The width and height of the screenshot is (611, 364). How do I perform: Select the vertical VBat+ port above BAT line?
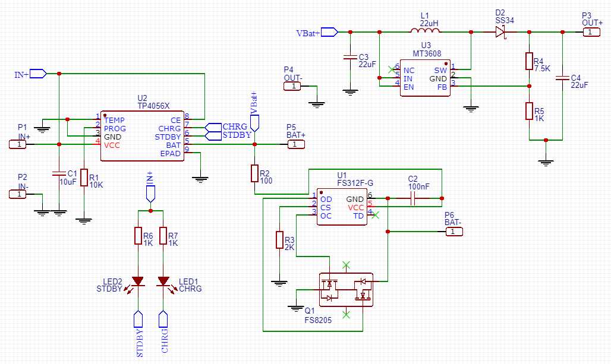coord(254,123)
